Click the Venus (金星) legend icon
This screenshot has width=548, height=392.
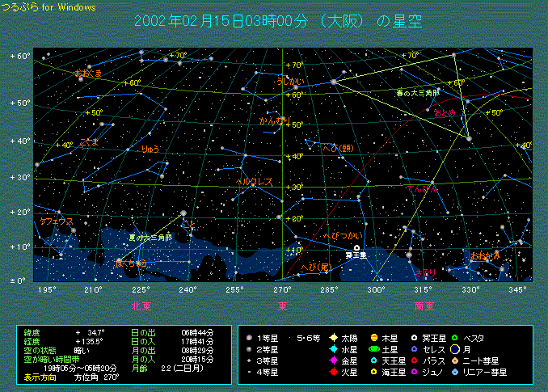[333, 360]
